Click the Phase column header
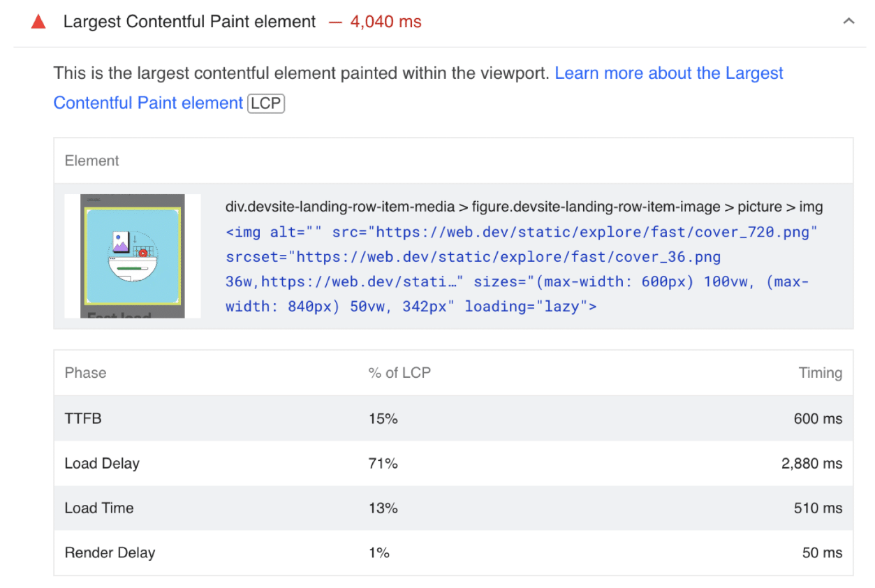The image size is (875, 588). pos(85,373)
